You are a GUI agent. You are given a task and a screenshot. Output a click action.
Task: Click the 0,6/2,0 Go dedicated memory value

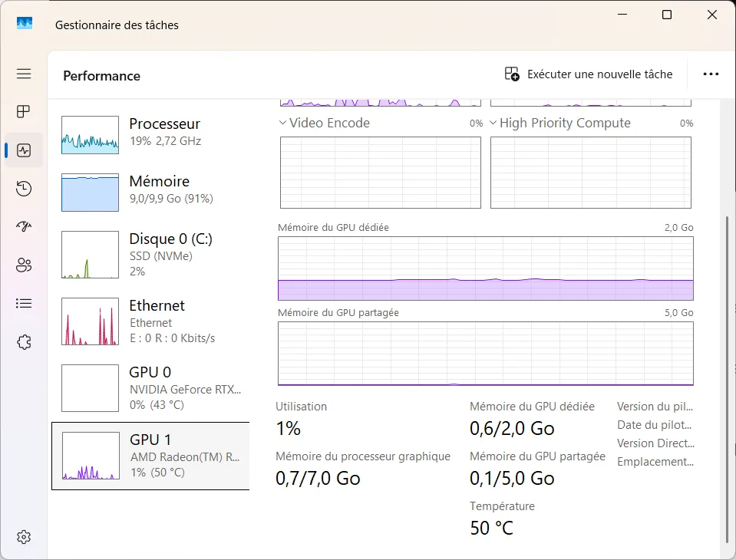pyautogui.click(x=512, y=428)
